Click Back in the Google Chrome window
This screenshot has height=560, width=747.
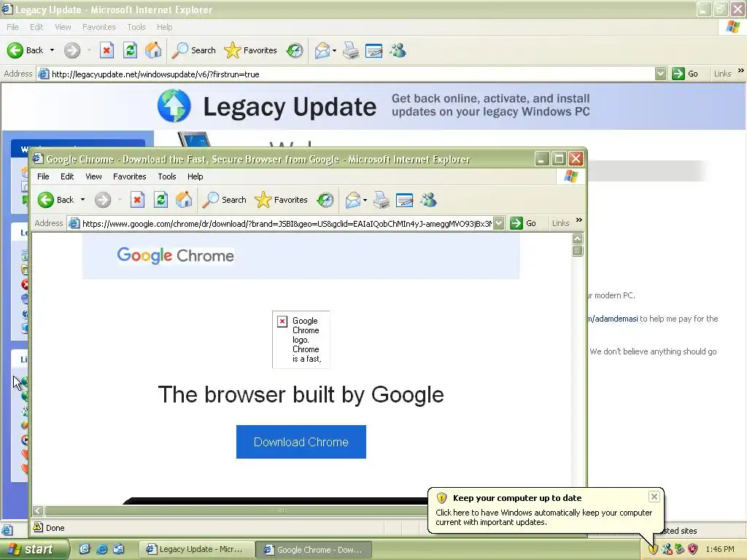(x=55, y=200)
